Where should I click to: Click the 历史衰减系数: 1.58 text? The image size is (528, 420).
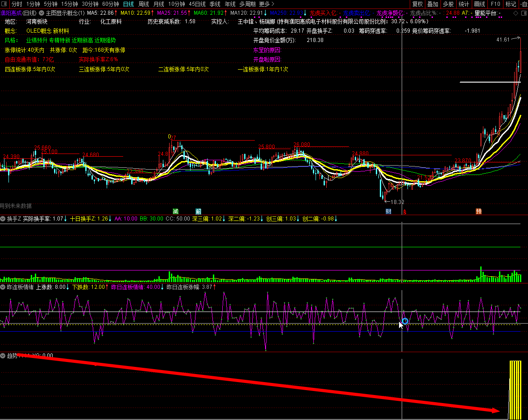(171, 21)
